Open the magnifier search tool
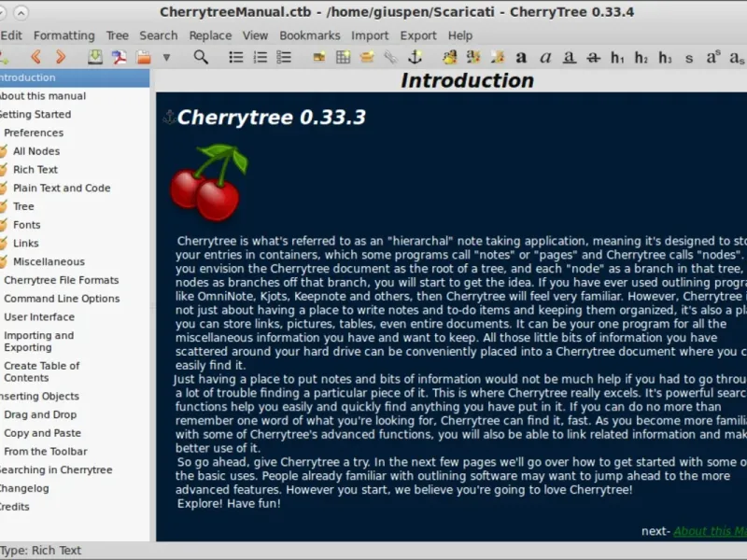The image size is (747, 560). click(201, 57)
